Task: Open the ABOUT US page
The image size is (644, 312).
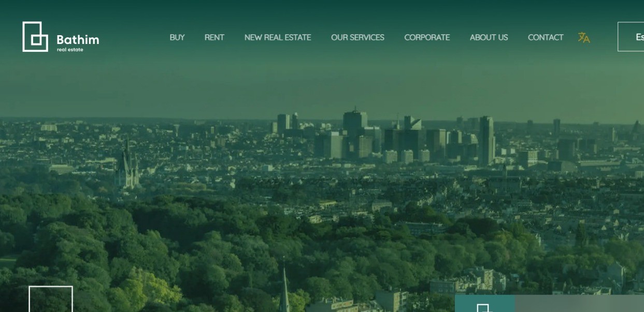Action: [x=489, y=37]
